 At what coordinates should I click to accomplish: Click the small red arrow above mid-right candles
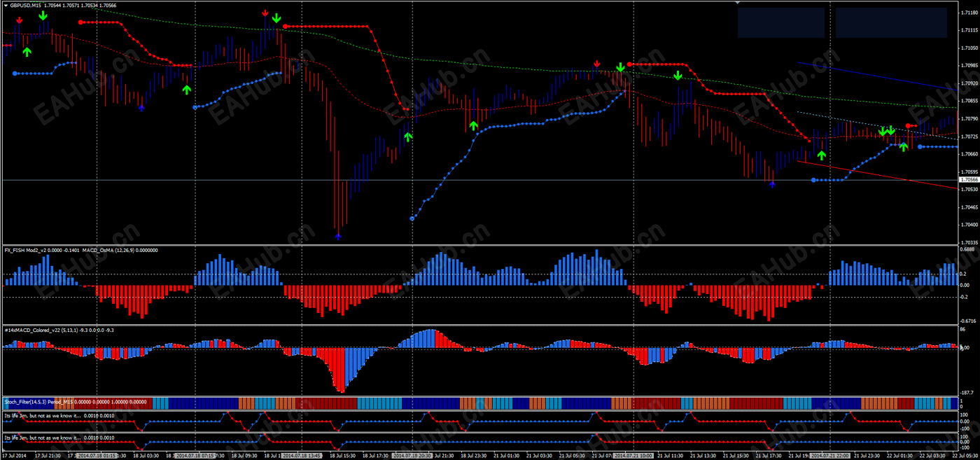(596, 64)
